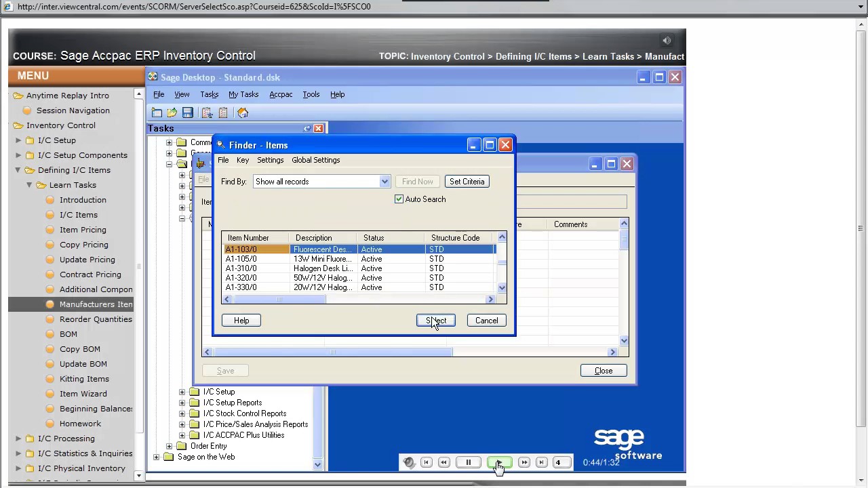
Task: Click the Select button in Finder
Action: point(436,321)
